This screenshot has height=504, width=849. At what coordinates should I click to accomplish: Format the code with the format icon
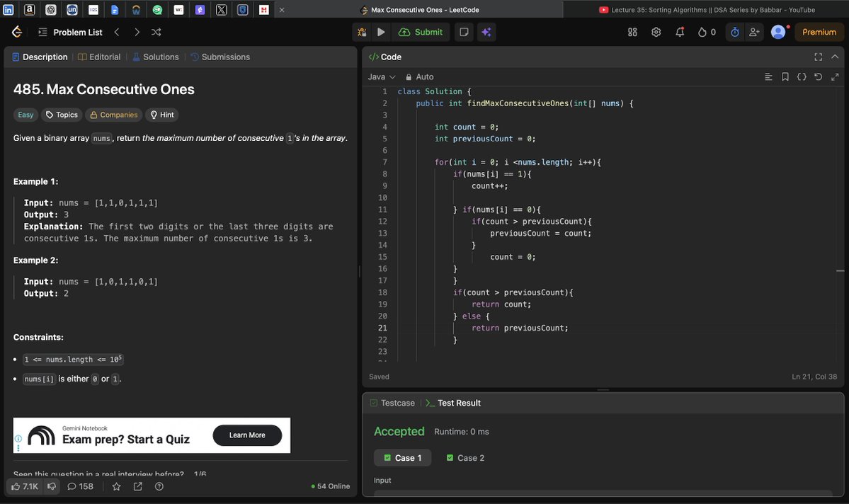pos(768,77)
